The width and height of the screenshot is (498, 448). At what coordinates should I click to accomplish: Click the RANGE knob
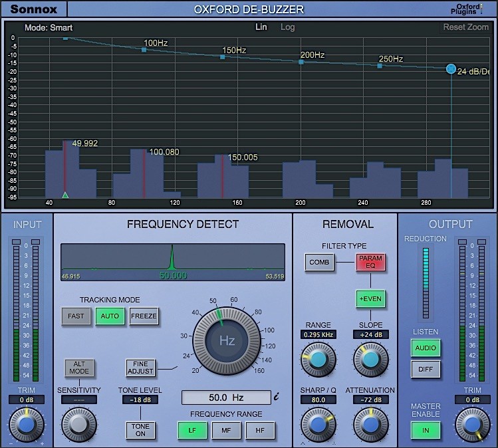click(x=318, y=360)
